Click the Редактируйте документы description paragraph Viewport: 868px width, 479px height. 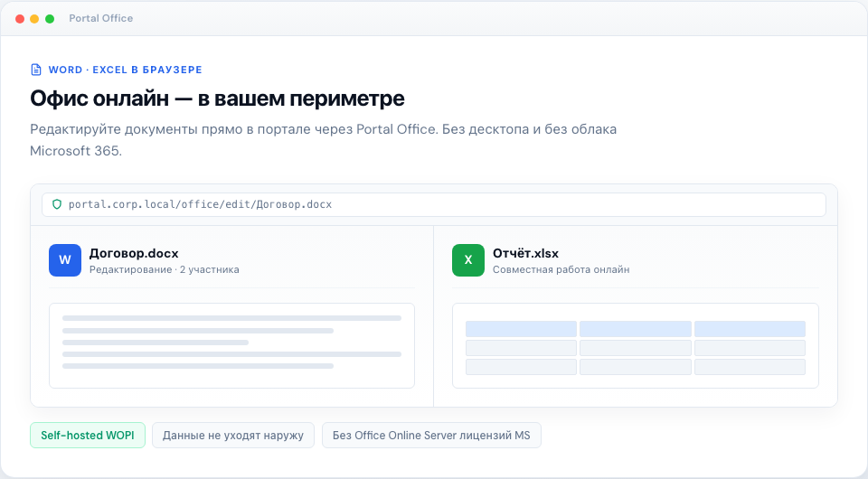tap(324, 140)
